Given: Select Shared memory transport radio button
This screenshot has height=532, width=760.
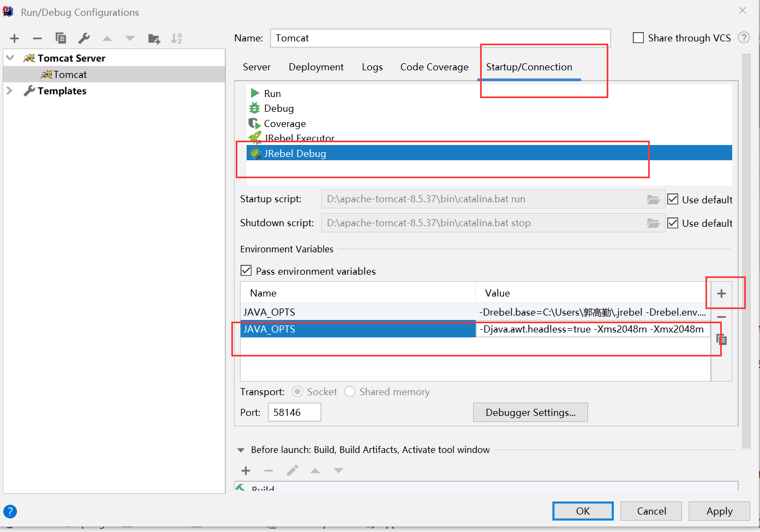Looking at the screenshot, I should (x=350, y=392).
